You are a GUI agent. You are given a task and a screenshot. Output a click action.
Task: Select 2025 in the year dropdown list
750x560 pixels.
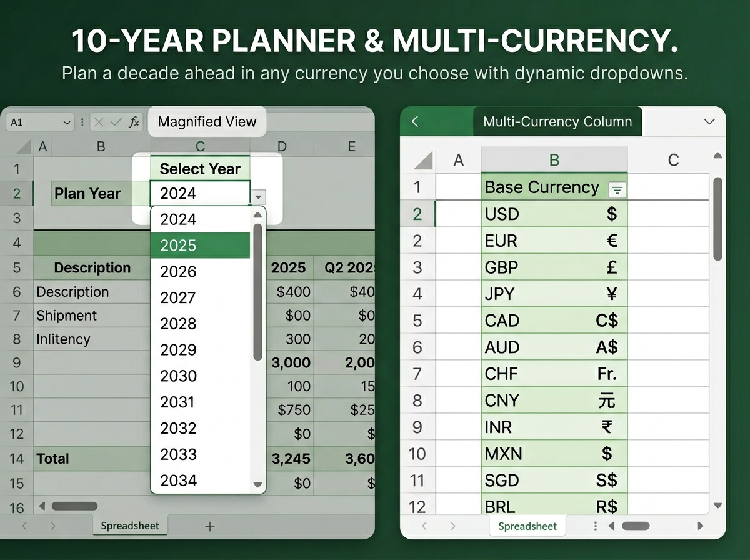tap(200, 246)
